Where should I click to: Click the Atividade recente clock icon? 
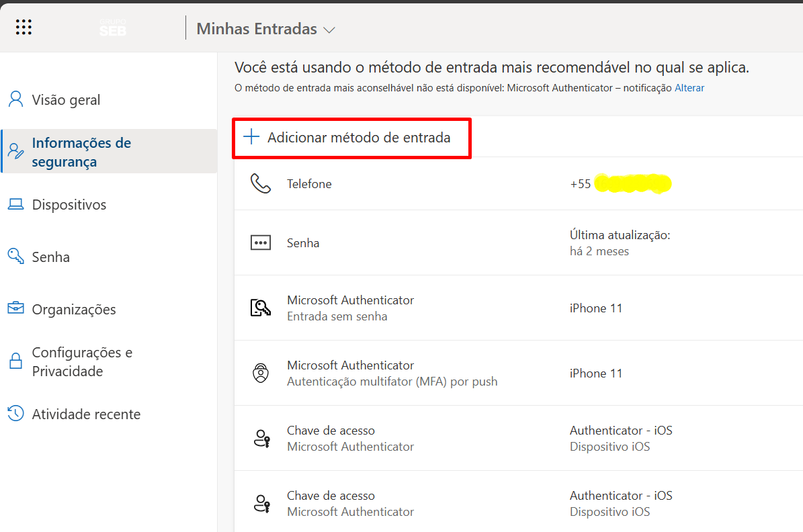pos(16,413)
